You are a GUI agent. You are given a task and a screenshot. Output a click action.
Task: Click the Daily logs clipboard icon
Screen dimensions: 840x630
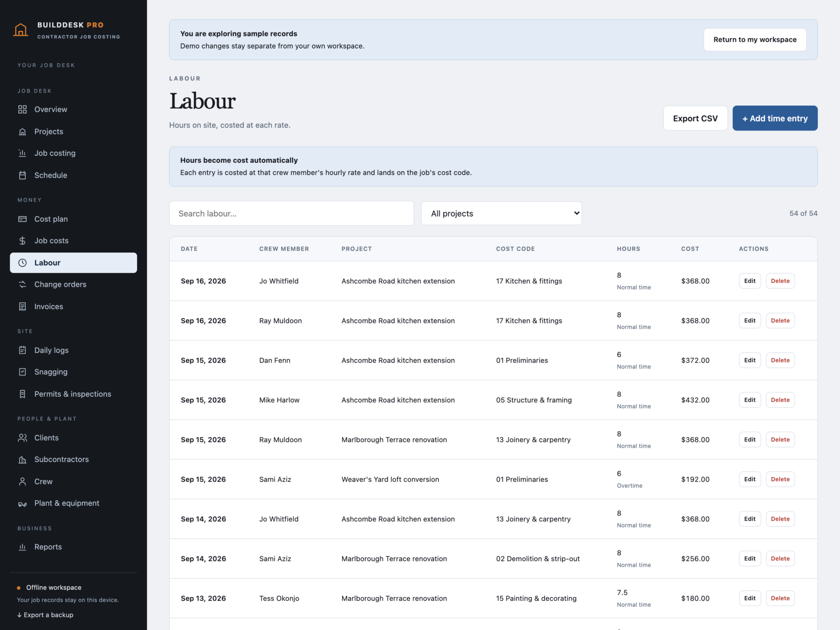click(22, 350)
